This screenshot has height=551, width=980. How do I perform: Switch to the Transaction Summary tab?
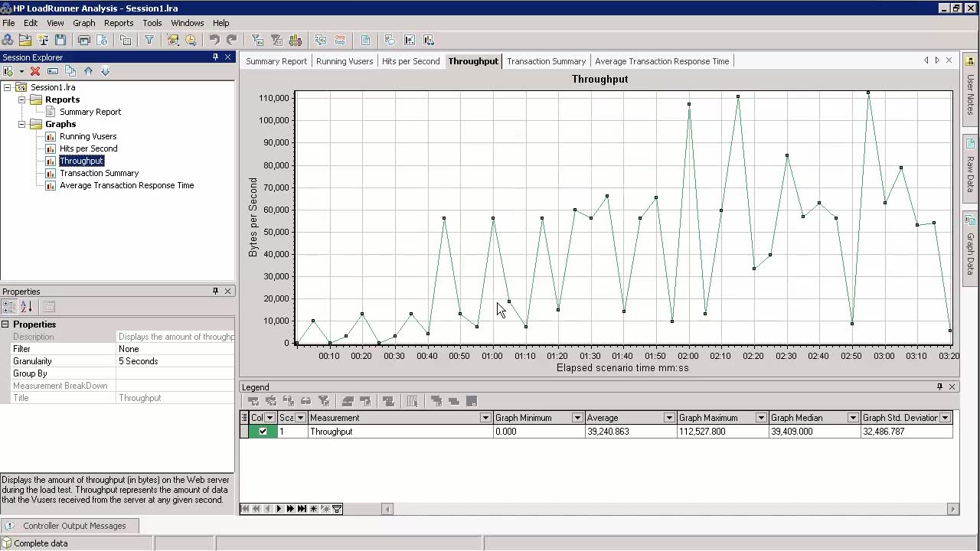click(x=546, y=61)
